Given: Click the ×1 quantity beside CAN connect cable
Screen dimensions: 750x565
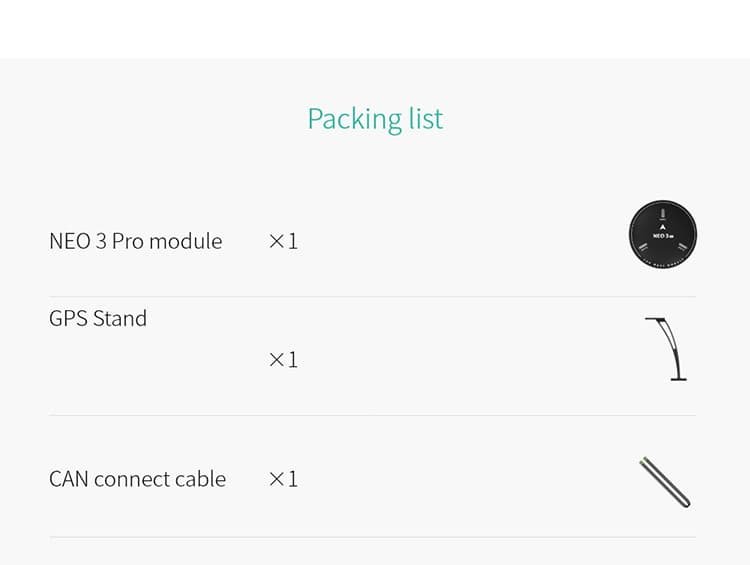Looking at the screenshot, I should click(x=284, y=479).
